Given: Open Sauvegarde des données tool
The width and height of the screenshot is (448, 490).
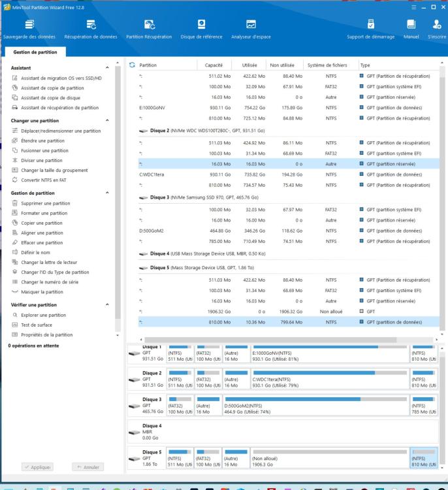Looking at the screenshot, I should 28,29.
